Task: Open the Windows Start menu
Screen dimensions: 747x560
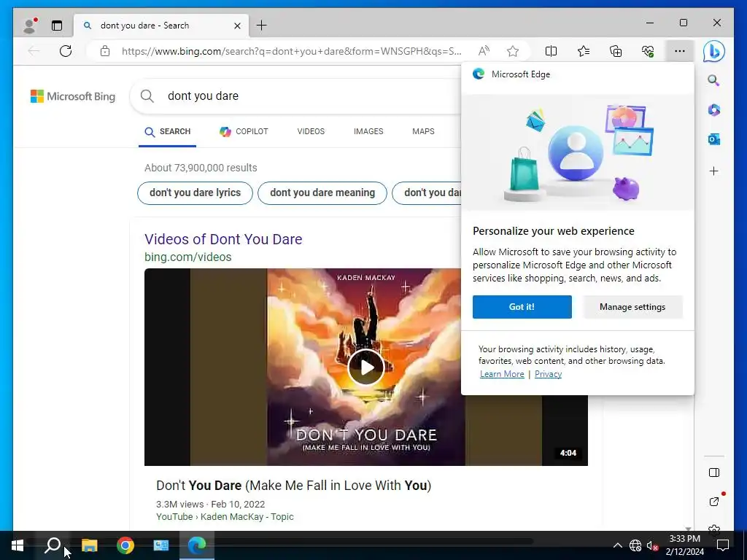Action: pyautogui.click(x=18, y=545)
